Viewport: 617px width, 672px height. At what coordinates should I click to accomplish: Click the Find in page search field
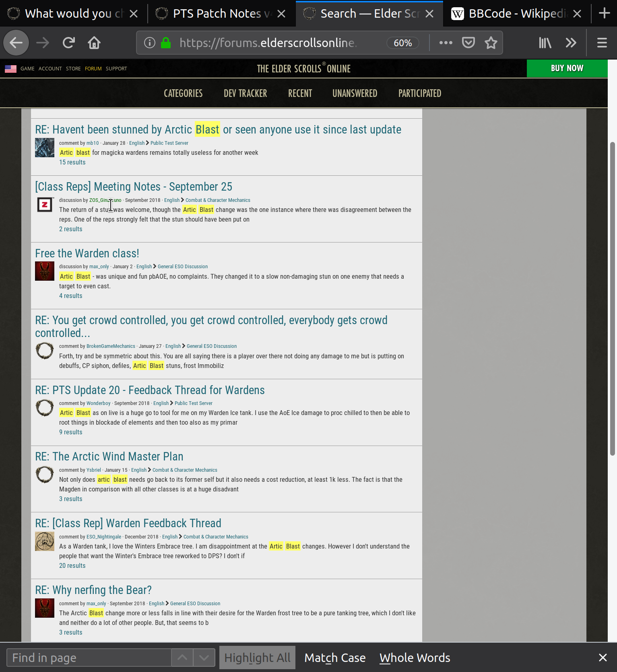point(89,658)
